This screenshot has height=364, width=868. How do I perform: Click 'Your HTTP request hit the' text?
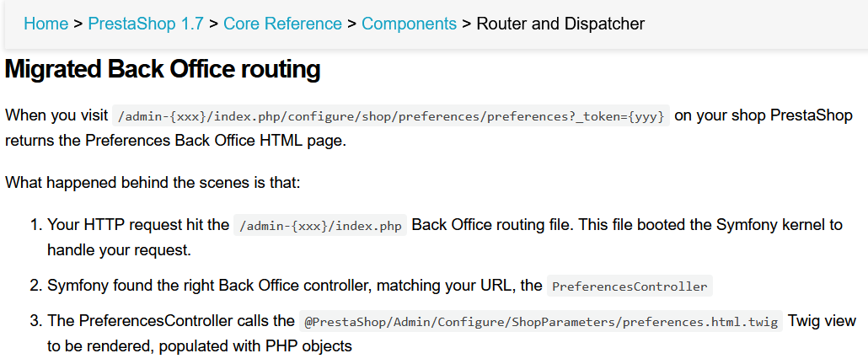point(138,225)
